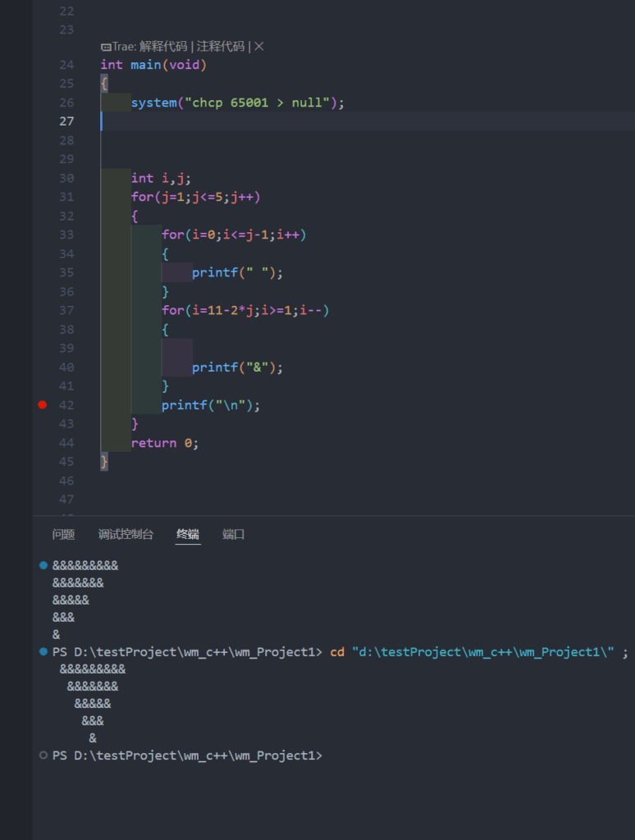Click line number 27 in the gutter

(65, 121)
